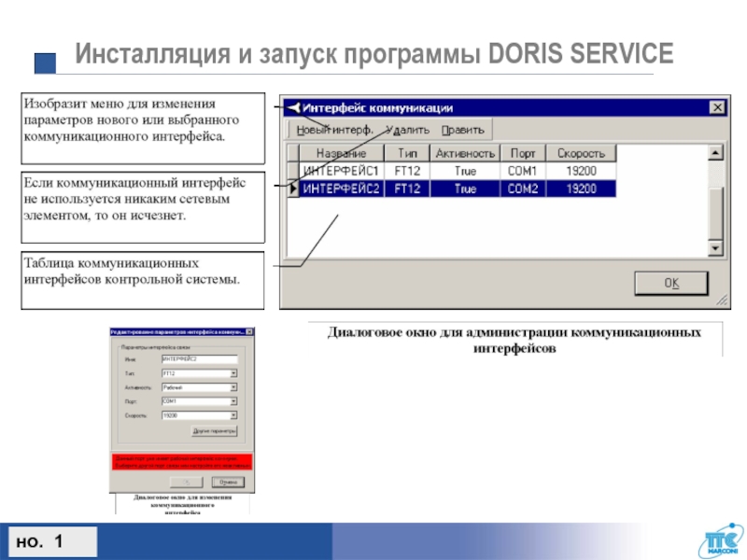Screen dimensions: 747x560
Task: Open Править to edit the interface
Action: [x=462, y=130]
